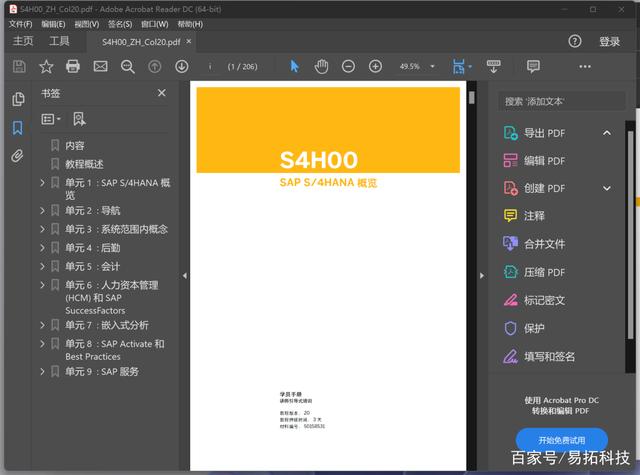Toggle the bookmarks panel icon
This screenshot has height=475, width=640.
coord(18,128)
